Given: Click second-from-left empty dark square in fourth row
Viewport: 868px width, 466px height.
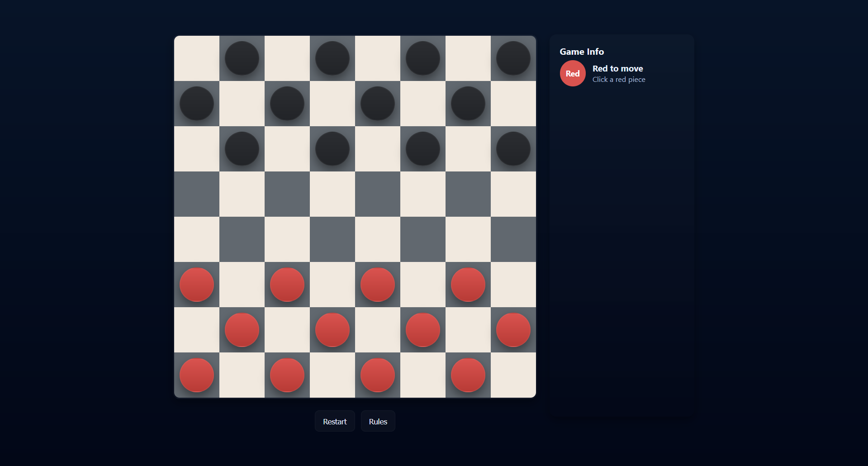Looking at the screenshot, I should coord(287,194).
